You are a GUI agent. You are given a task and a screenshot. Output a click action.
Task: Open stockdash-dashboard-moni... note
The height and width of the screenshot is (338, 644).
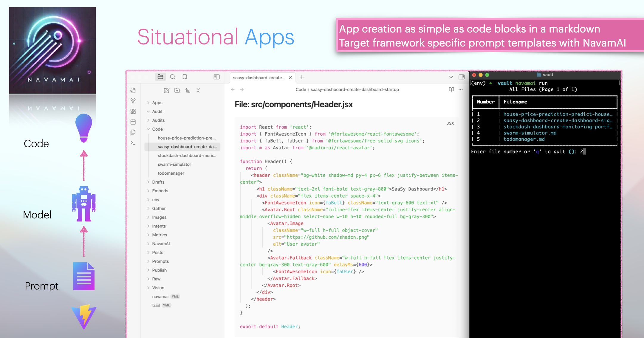(187, 156)
